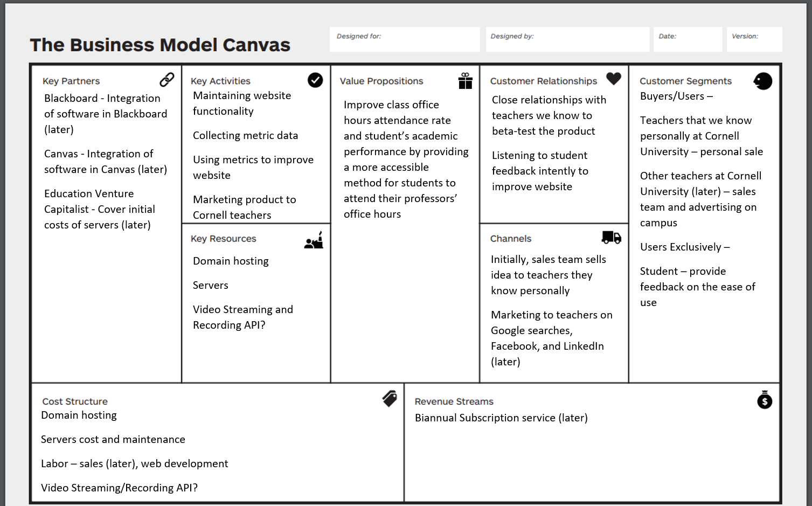Click Video Streaming/Recording API? in Cost Structure
The image size is (812, 506).
point(119,488)
